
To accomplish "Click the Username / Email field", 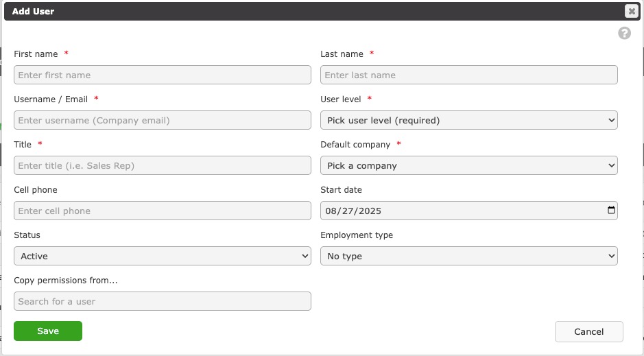I will point(163,120).
